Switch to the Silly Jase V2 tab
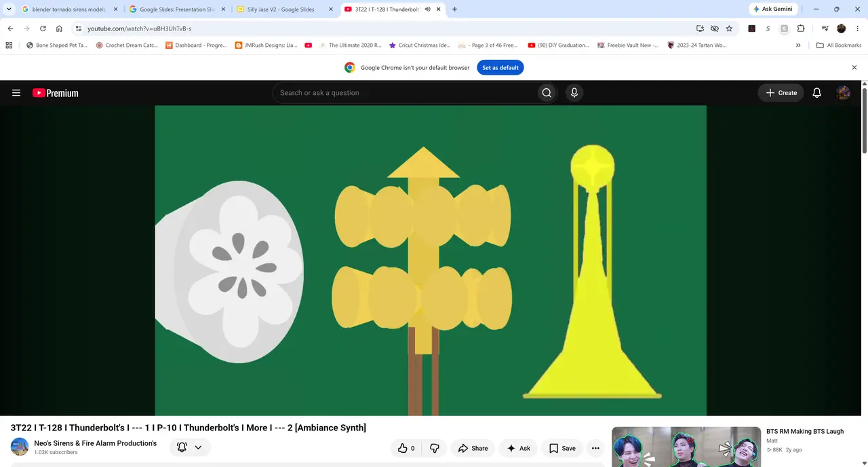868x467 pixels. point(284,10)
